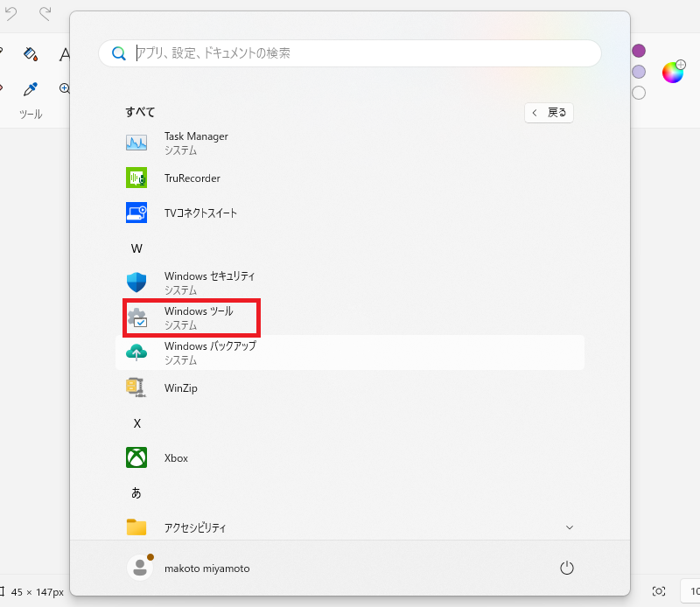Screen dimensions: 700x607
Task: Select the Paint color picker eyedropper
Action: point(31,88)
